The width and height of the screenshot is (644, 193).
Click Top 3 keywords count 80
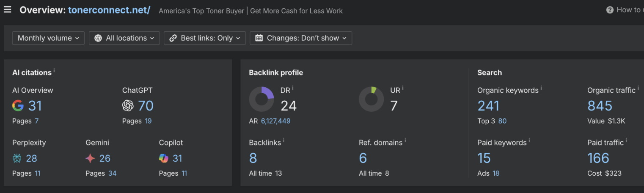click(x=502, y=121)
